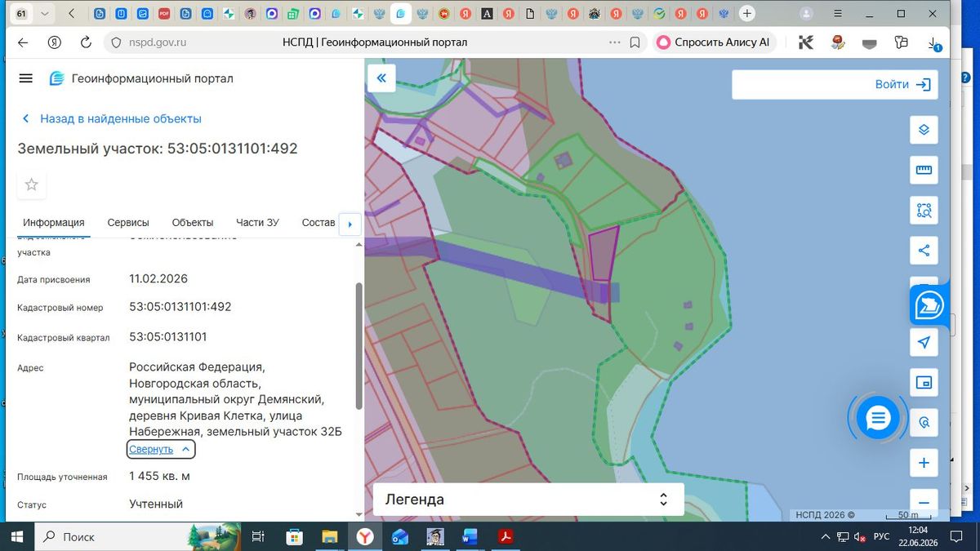Expand the Легенда panel
This screenshot has width=980, height=551.
coord(528,500)
